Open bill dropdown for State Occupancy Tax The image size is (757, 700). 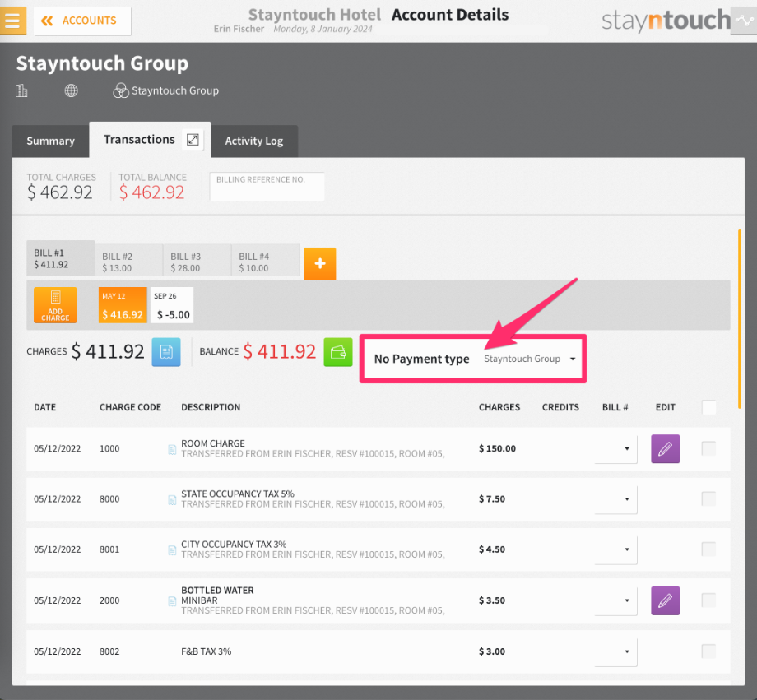pos(616,499)
